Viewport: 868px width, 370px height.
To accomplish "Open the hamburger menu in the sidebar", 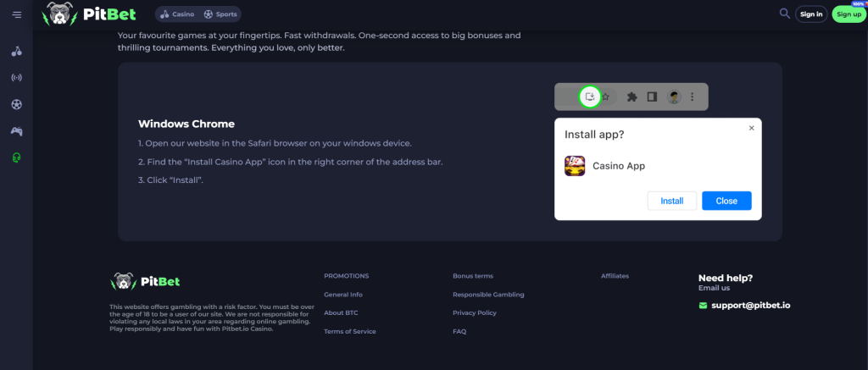I will [16, 14].
